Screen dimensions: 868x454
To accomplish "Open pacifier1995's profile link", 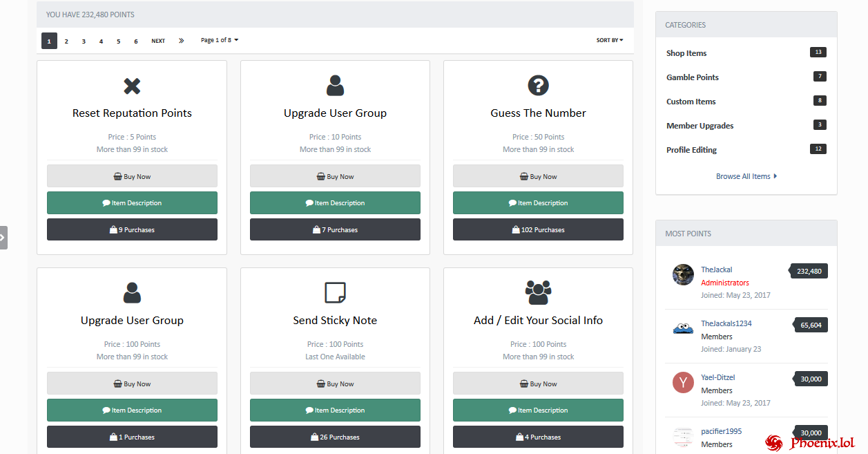I will click(721, 431).
